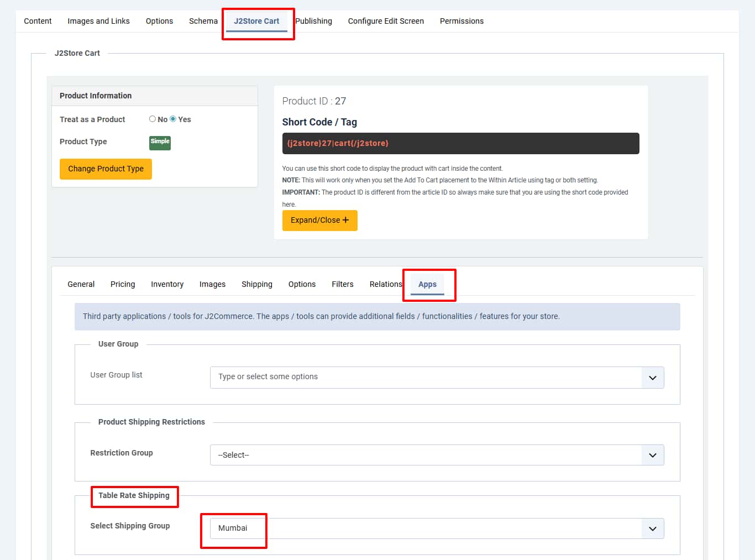Select the Apps product tab
755x560 pixels.
point(427,284)
